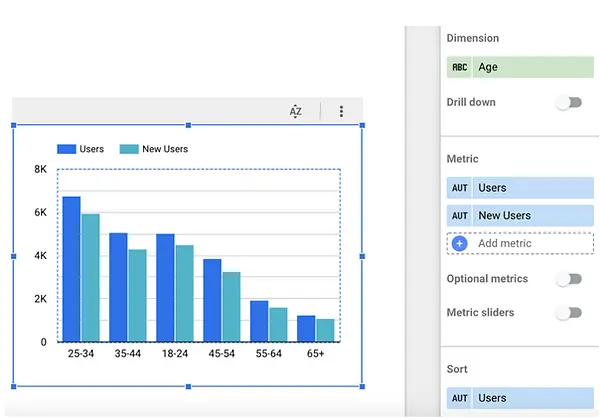Image resolution: width=600 pixels, height=419 pixels.
Task: Select the New Users metric chip
Action: (520, 216)
